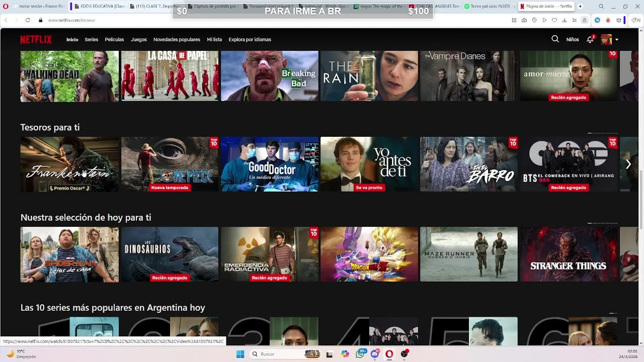
Task: Open The Walking Dead thumbnail
Action: 69,76
